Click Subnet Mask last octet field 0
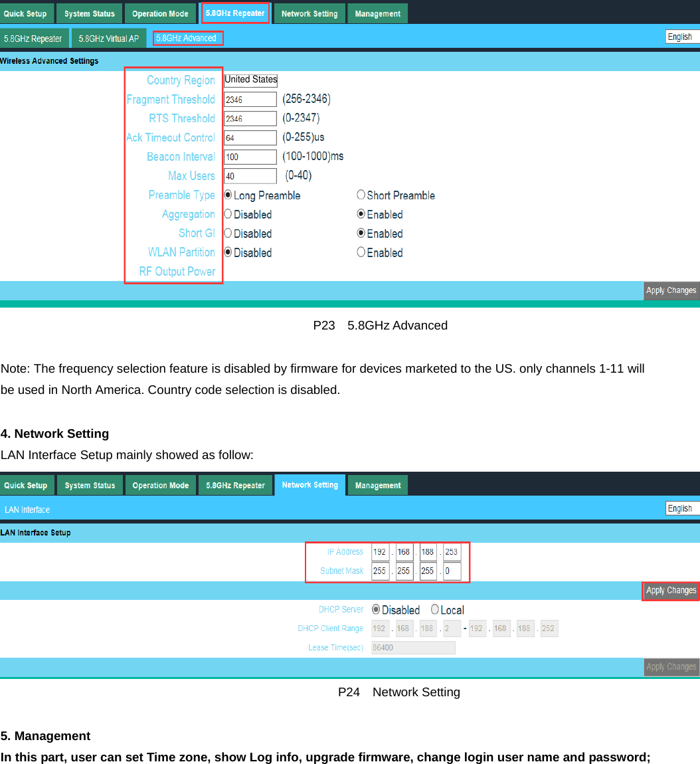 coord(452,571)
